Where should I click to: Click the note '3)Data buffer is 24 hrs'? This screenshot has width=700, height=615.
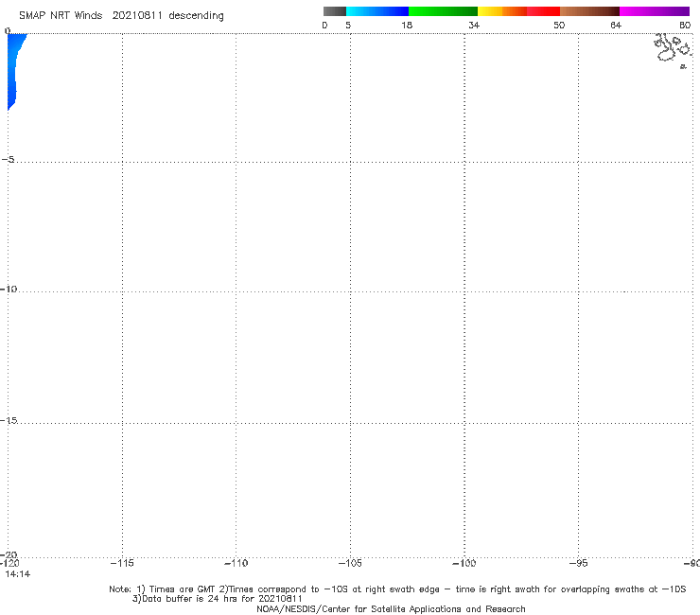tap(218, 599)
